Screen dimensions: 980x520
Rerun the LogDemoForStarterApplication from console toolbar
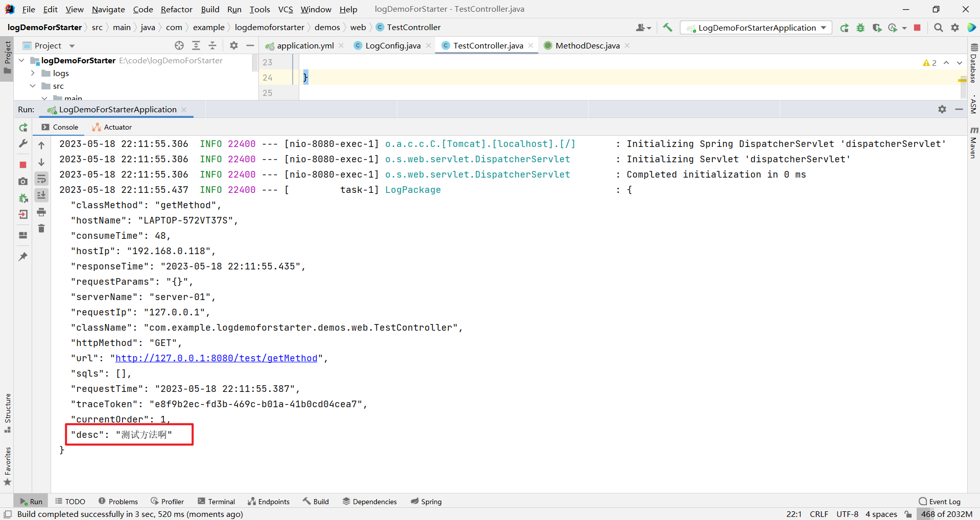coord(23,128)
